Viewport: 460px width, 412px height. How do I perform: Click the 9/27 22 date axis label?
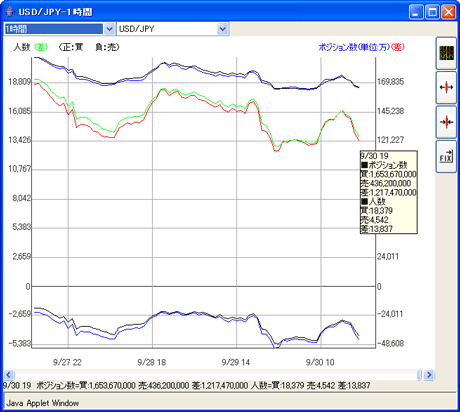pyautogui.click(x=67, y=362)
